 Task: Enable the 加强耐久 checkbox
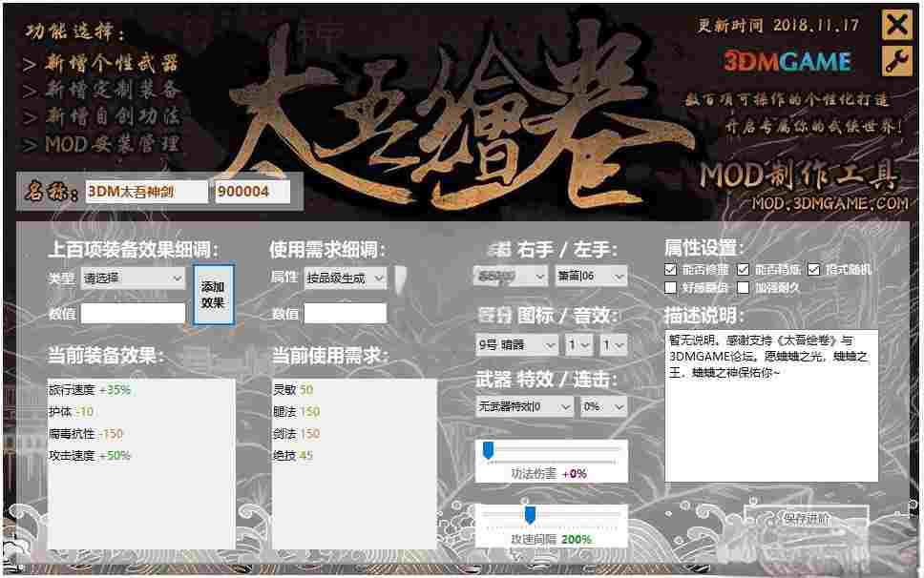pyautogui.click(x=743, y=288)
